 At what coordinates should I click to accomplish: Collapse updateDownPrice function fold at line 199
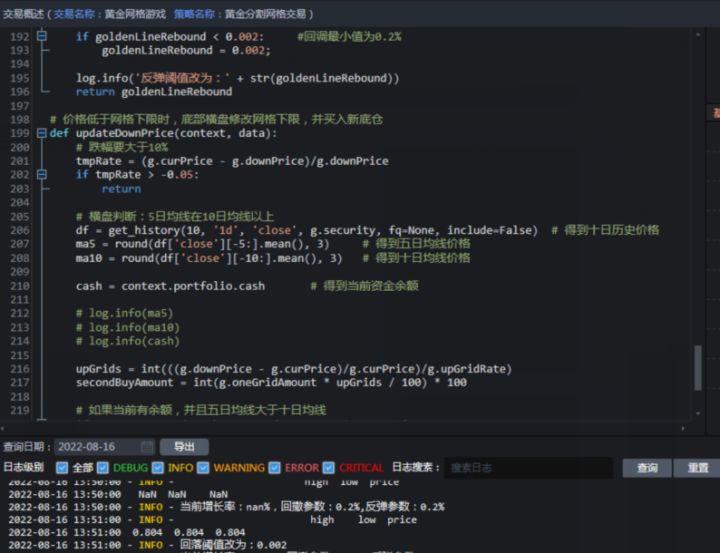[41, 133]
